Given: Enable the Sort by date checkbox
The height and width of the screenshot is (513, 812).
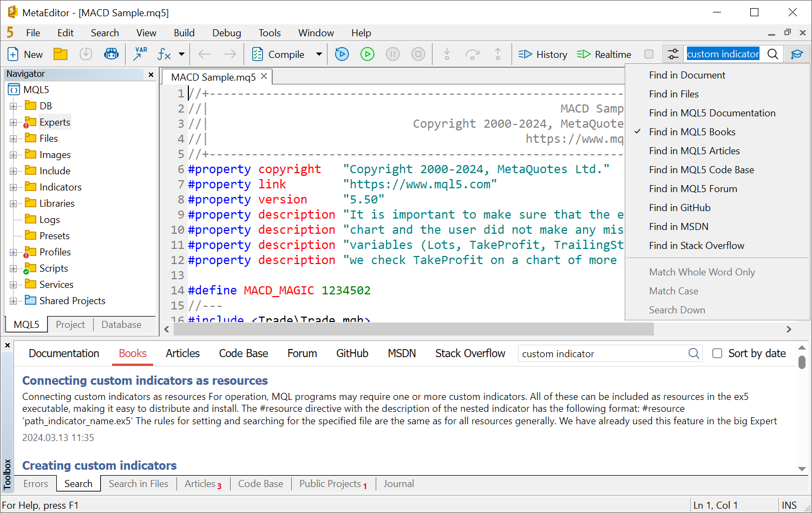Looking at the screenshot, I should click(x=717, y=353).
